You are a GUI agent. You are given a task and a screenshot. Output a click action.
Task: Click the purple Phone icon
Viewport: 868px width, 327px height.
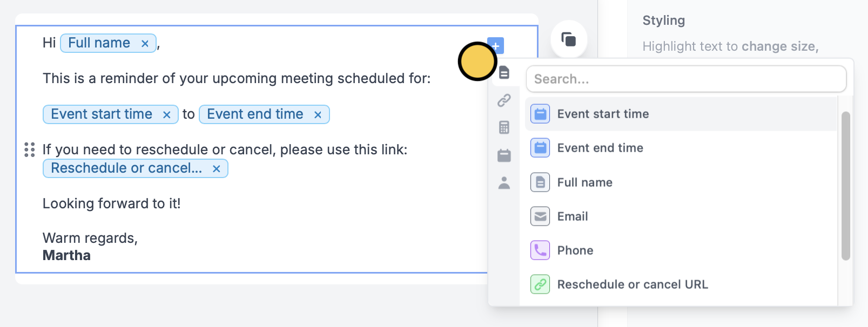tap(540, 250)
